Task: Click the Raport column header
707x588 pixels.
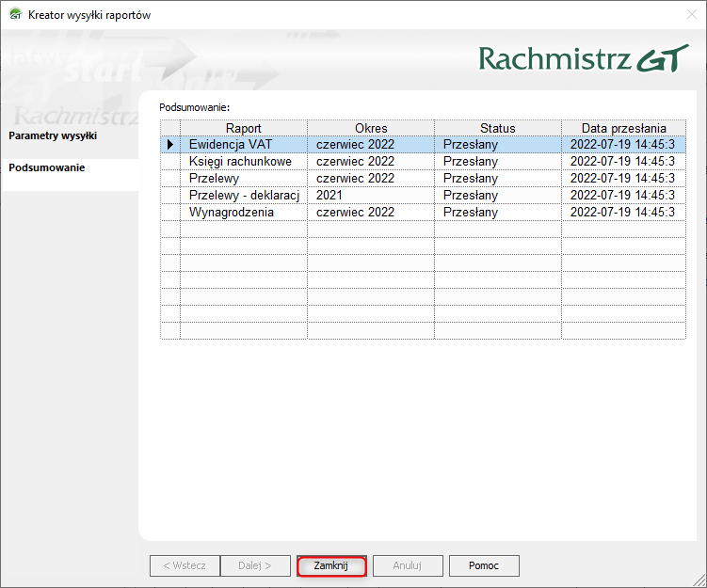Action: [x=244, y=128]
